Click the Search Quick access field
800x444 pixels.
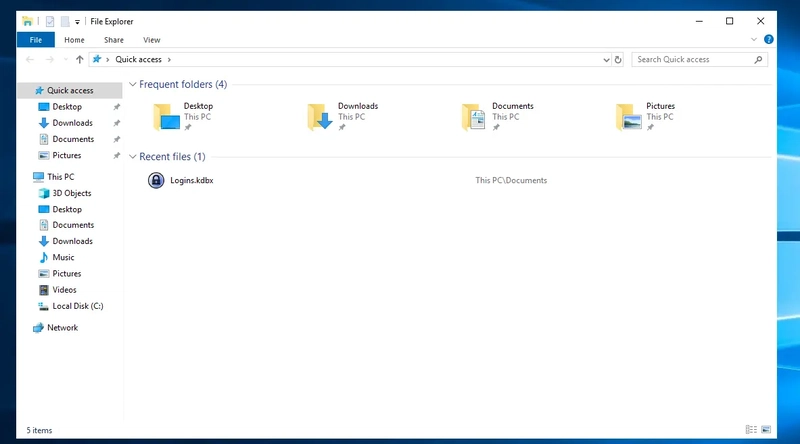click(x=699, y=60)
